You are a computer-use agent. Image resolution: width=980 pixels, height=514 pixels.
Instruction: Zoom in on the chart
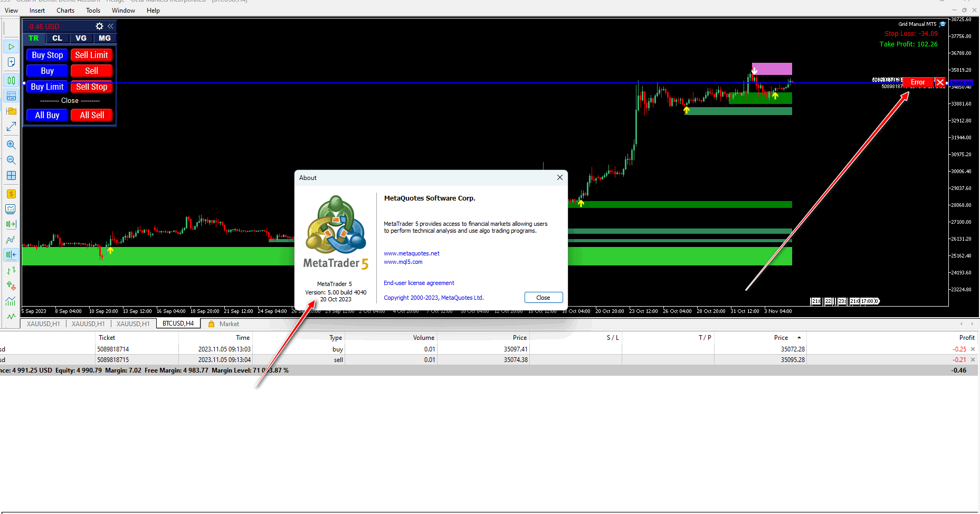pyautogui.click(x=11, y=145)
